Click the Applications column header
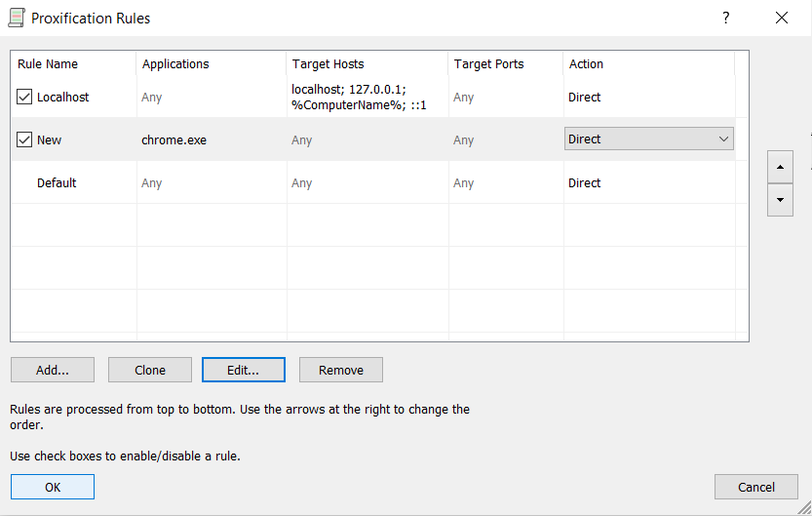 (x=212, y=63)
